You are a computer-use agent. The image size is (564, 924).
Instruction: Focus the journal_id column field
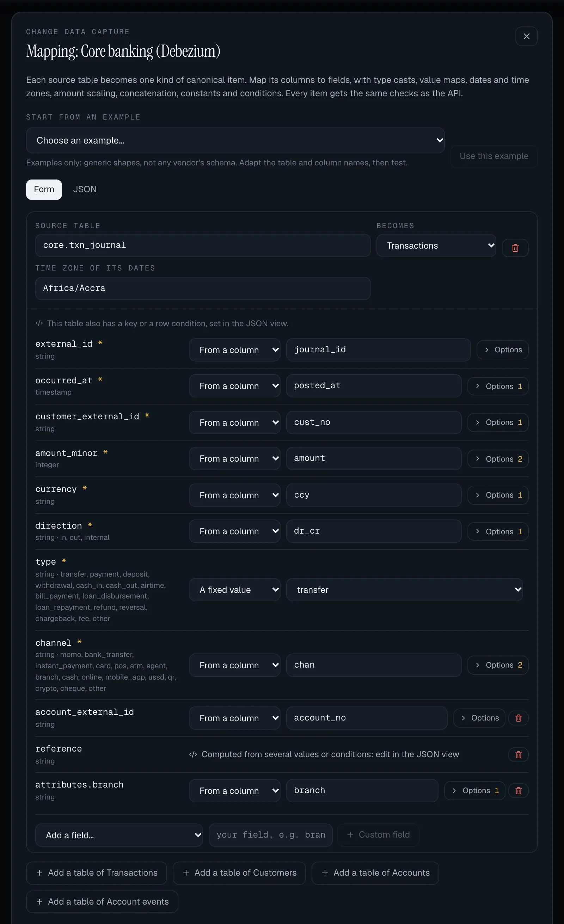coord(378,349)
